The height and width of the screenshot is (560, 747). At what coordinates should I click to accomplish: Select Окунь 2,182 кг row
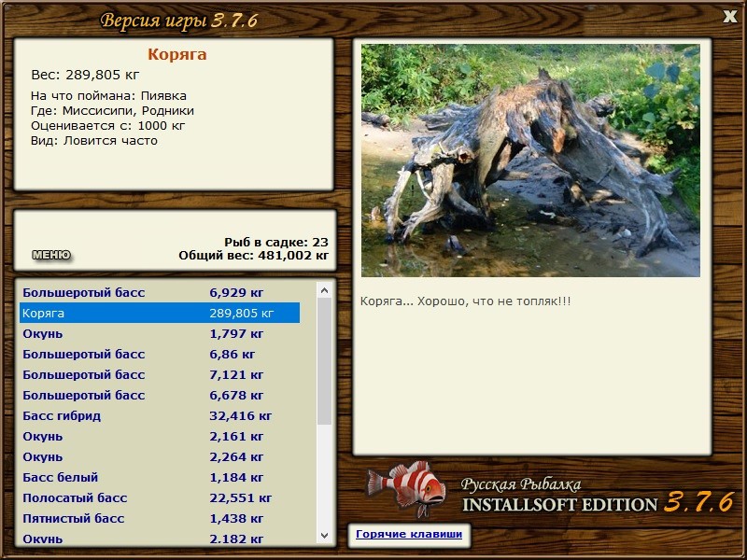click(160, 538)
